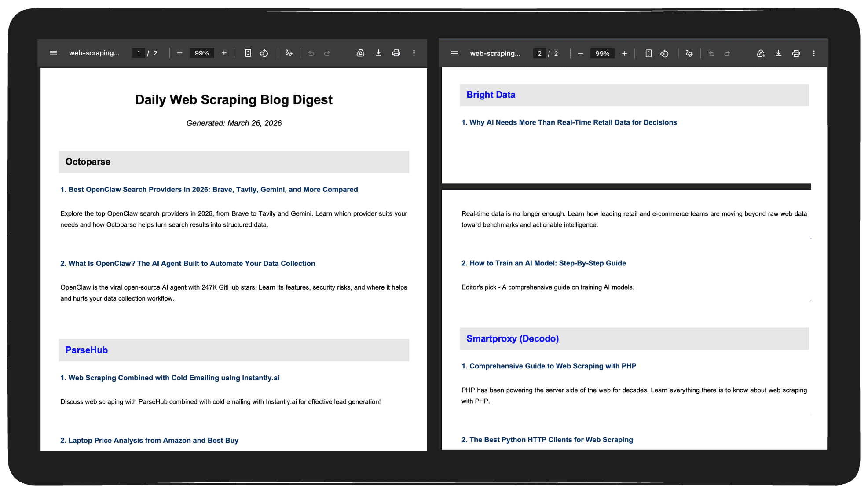Open Comprehensive Guide to Web Scraping PHP link
This screenshot has width=868, height=493.
(549, 366)
